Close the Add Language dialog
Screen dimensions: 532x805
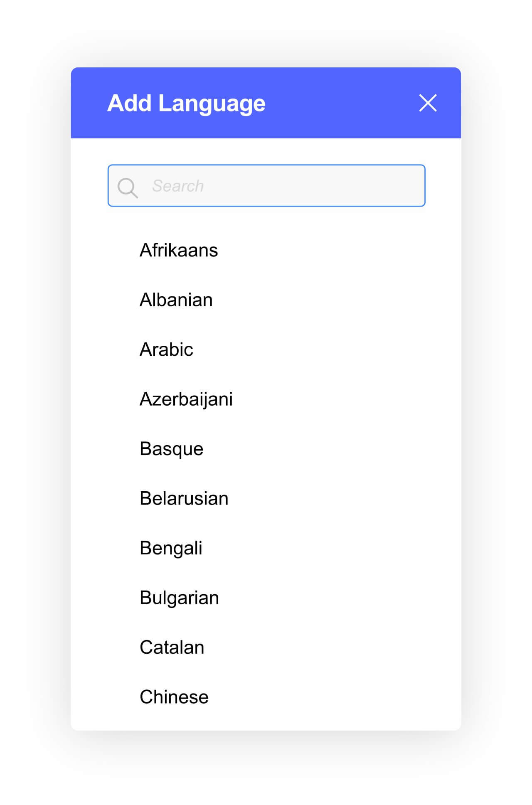pos(428,103)
